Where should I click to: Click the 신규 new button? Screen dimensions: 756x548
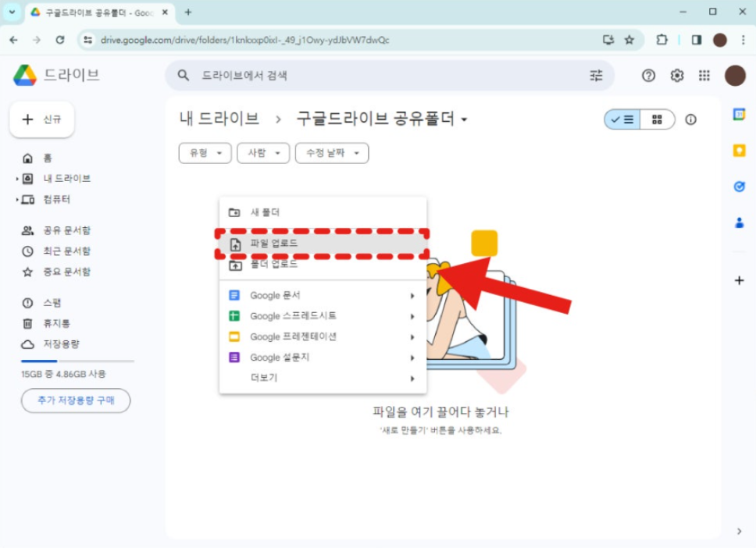coord(42,119)
